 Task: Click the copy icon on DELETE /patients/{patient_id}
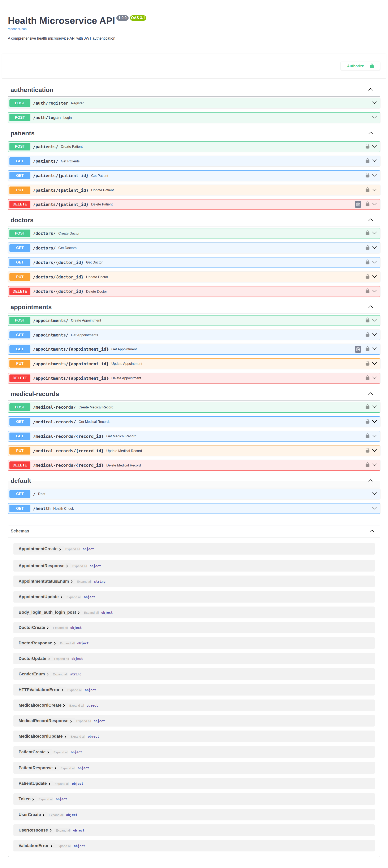(358, 204)
